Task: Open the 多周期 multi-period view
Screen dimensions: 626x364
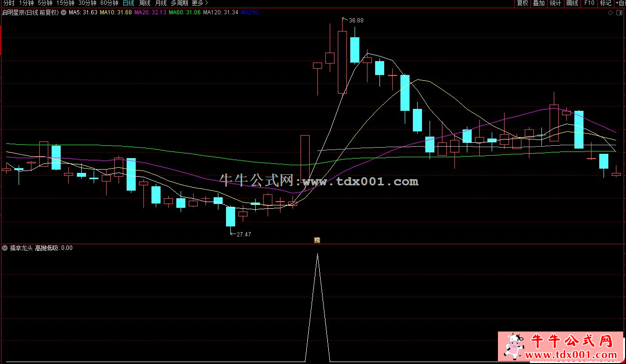Action: [179, 3]
